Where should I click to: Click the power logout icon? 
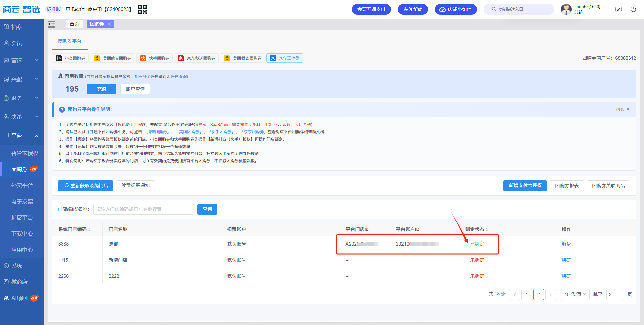633,9
